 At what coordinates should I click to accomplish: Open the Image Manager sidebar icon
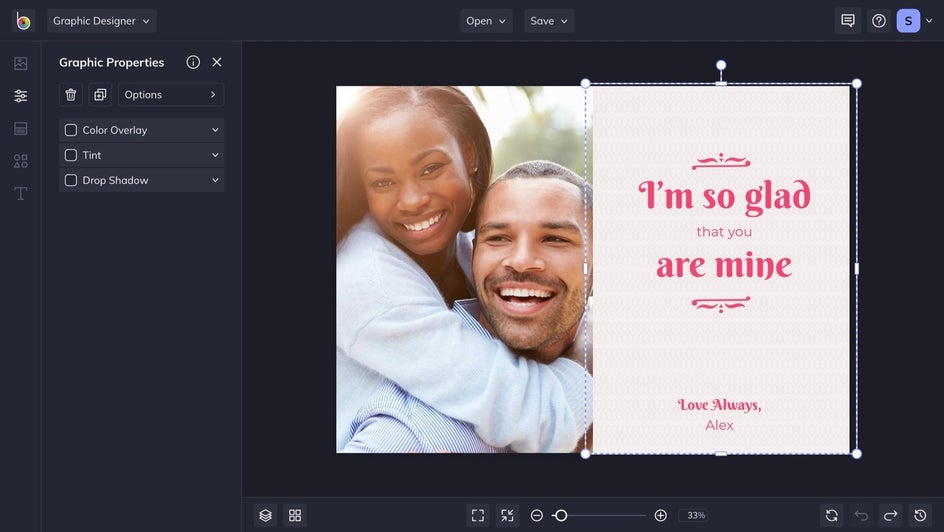click(20, 64)
